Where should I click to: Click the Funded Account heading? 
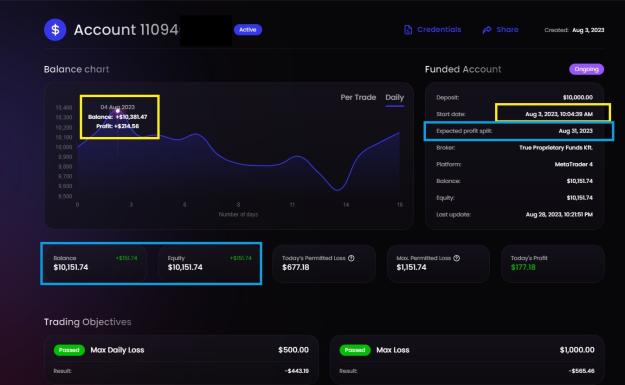tap(463, 69)
